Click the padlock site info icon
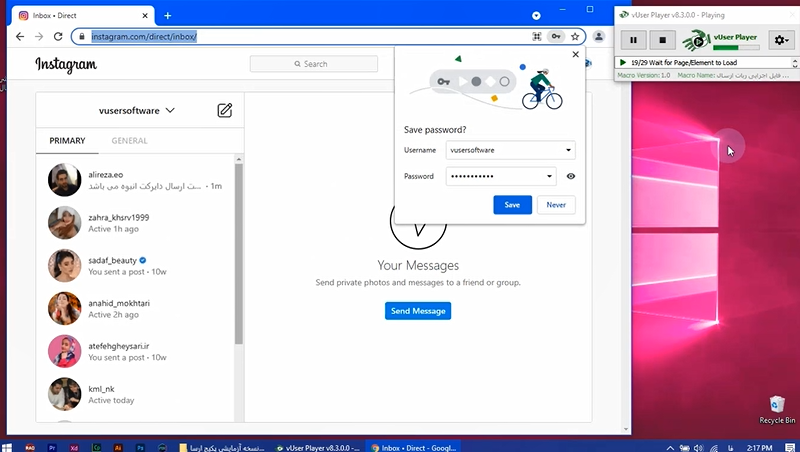The width and height of the screenshot is (800, 452). tap(82, 37)
